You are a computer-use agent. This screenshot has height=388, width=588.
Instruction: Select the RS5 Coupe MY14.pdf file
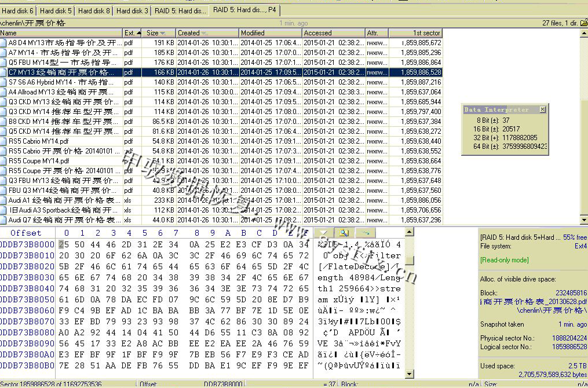tap(221, 161)
